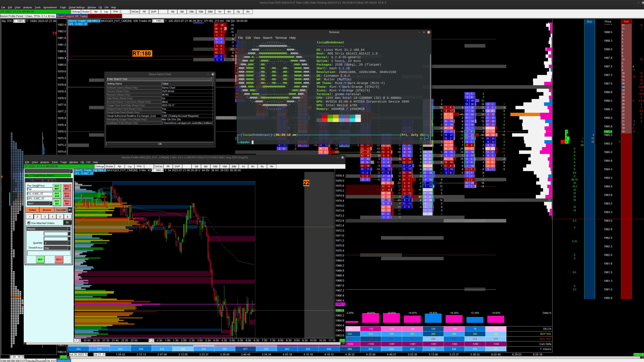Open ChtCalc in the top toolbar

pos(135,12)
